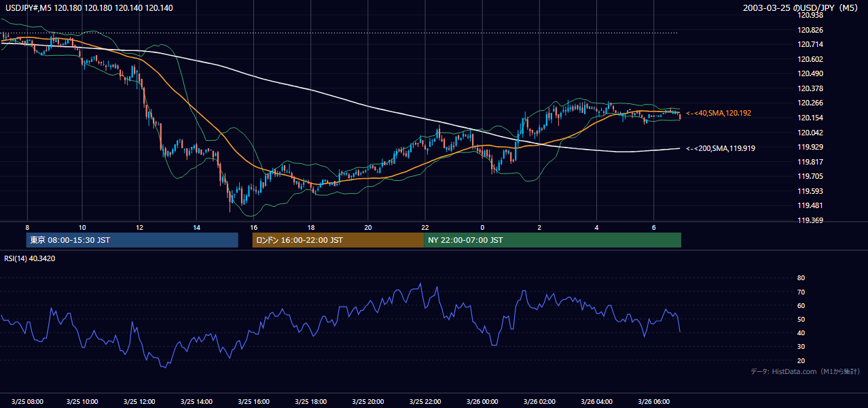The image size is (868, 408).
Task: Click RSI axis level 30
Action: (801, 346)
